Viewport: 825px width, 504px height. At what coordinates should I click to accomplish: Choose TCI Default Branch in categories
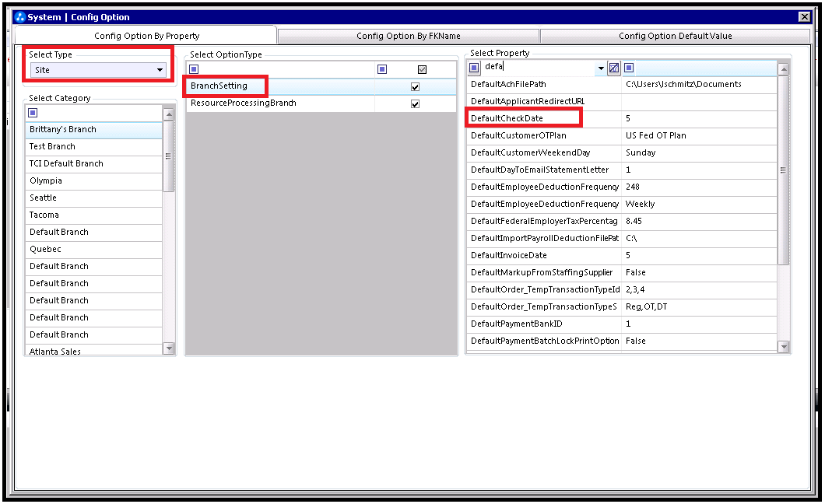93,164
